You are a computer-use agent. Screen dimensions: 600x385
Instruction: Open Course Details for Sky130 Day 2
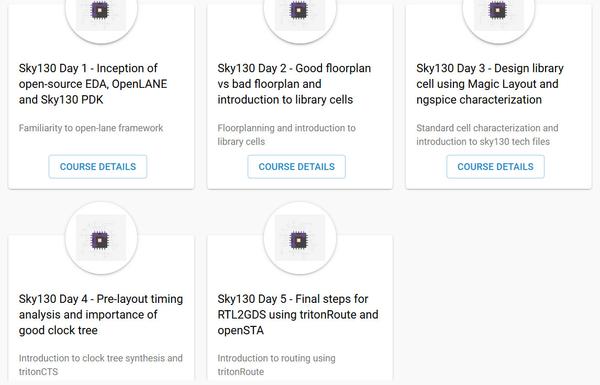point(297,166)
